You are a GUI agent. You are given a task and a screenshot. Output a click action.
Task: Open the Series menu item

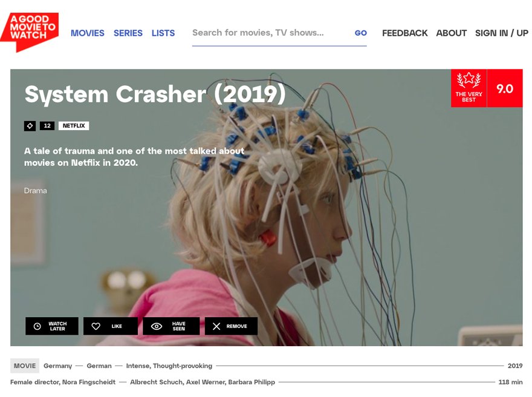tap(128, 33)
